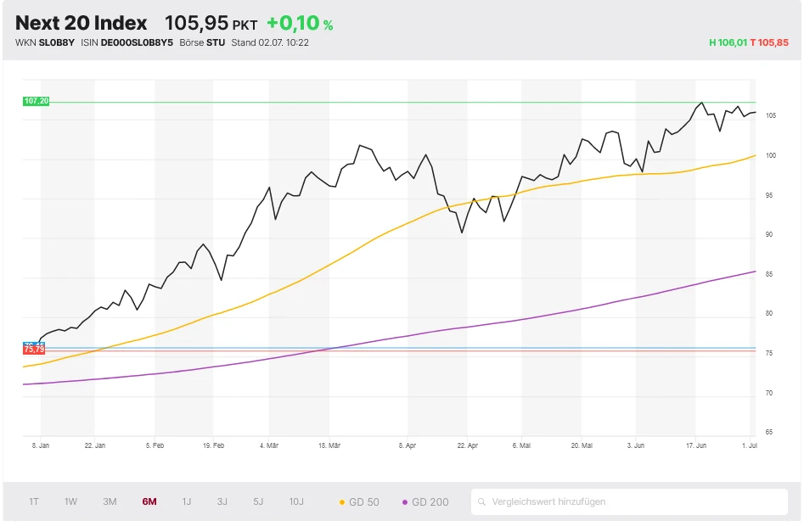This screenshot has width=804, height=532.
Task: Switch to the 1W chart view
Action: coord(70,501)
